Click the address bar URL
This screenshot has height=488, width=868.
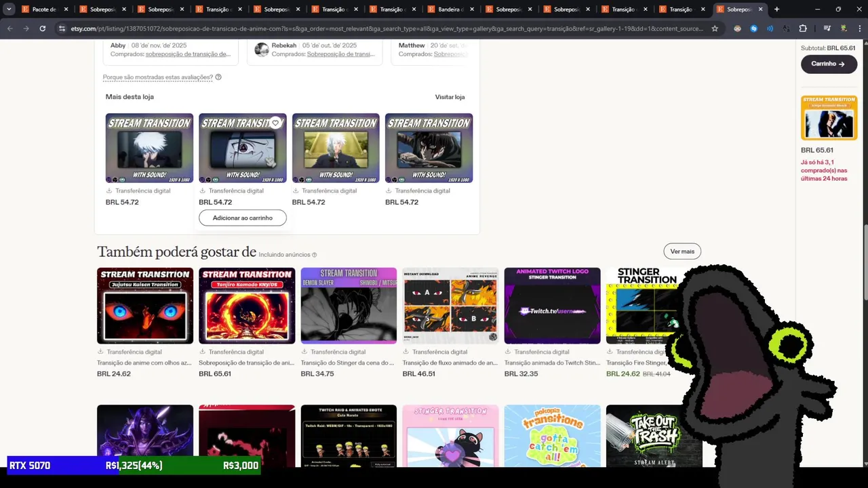(x=387, y=28)
